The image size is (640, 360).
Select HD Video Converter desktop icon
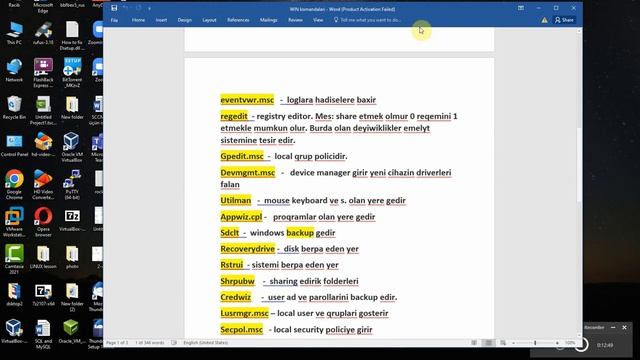[43, 184]
